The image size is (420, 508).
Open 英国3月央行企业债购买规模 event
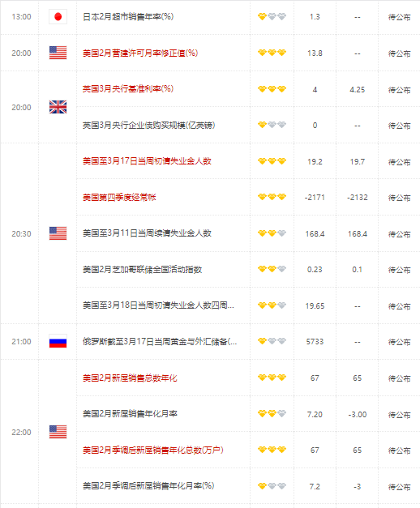pyautogui.click(x=148, y=125)
